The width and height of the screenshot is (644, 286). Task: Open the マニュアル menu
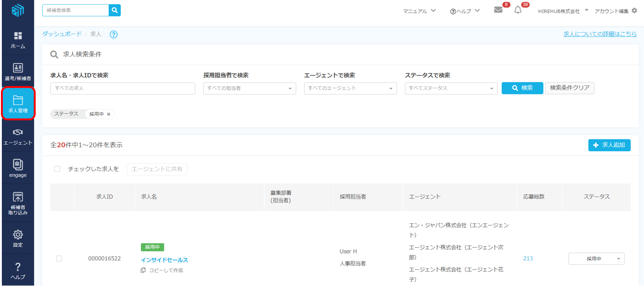[419, 11]
